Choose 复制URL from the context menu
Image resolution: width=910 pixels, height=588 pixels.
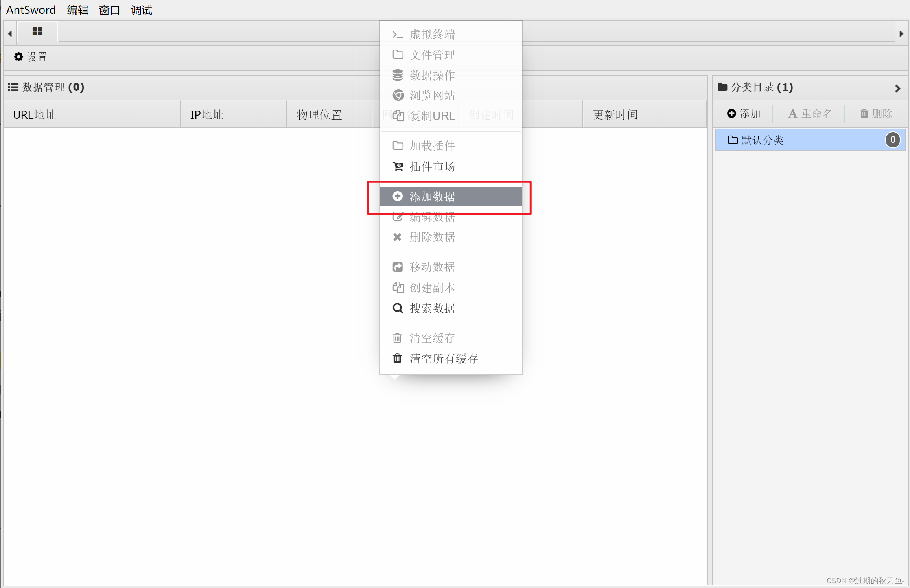coord(451,116)
